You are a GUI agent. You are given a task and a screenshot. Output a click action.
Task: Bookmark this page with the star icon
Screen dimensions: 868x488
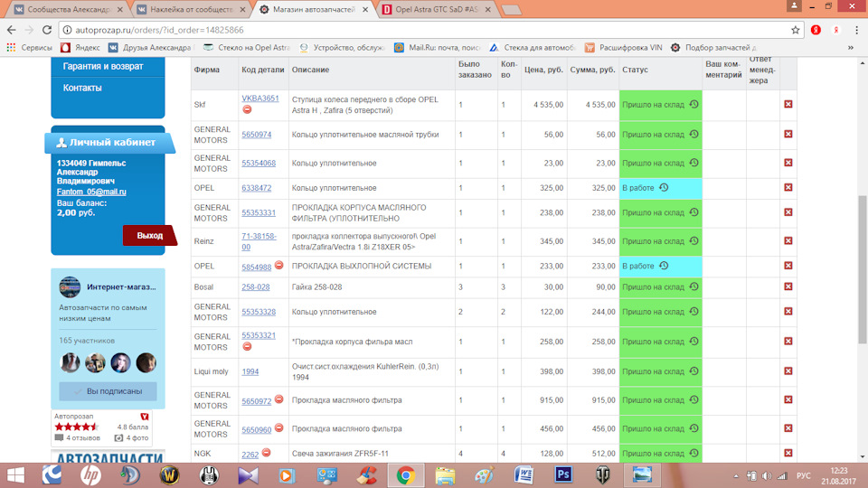pyautogui.click(x=796, y=30)
